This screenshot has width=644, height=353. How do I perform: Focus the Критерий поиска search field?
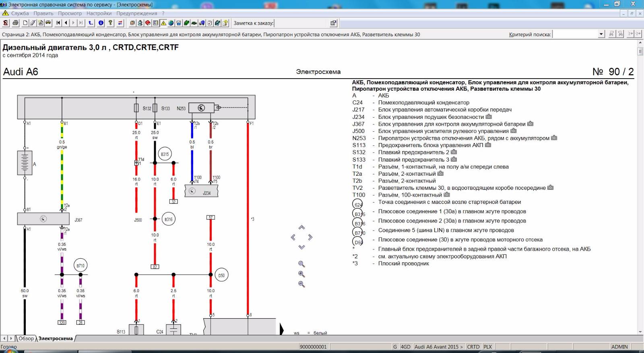(575, 34)
